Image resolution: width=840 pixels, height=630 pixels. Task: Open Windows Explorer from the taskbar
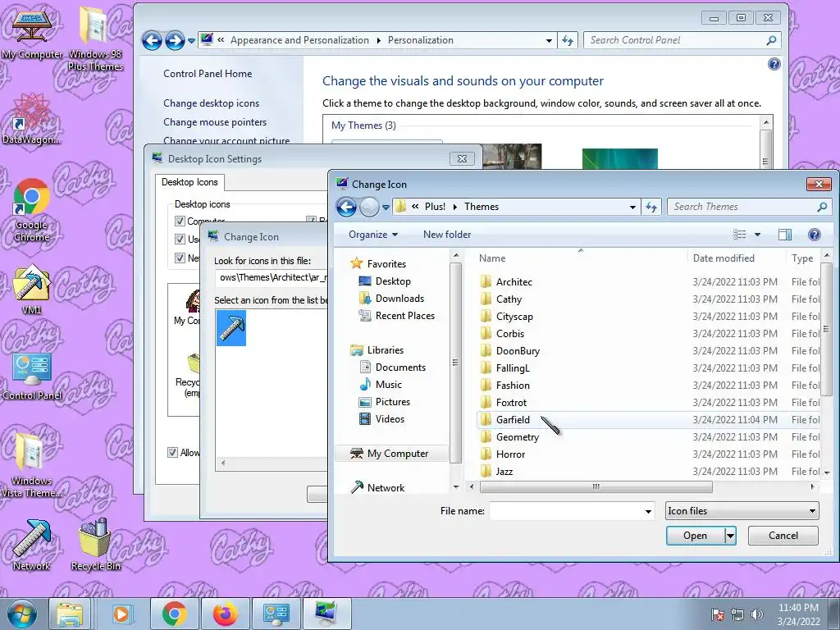70,614
